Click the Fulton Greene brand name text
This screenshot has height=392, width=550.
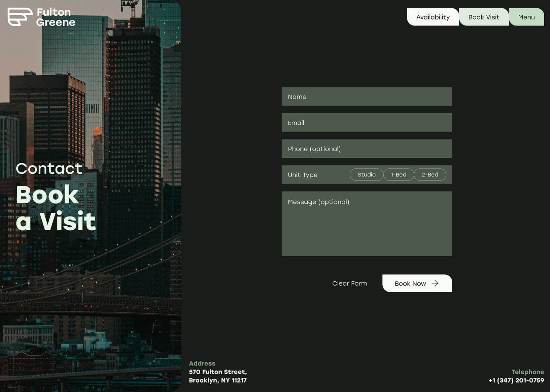pos(56,17)
